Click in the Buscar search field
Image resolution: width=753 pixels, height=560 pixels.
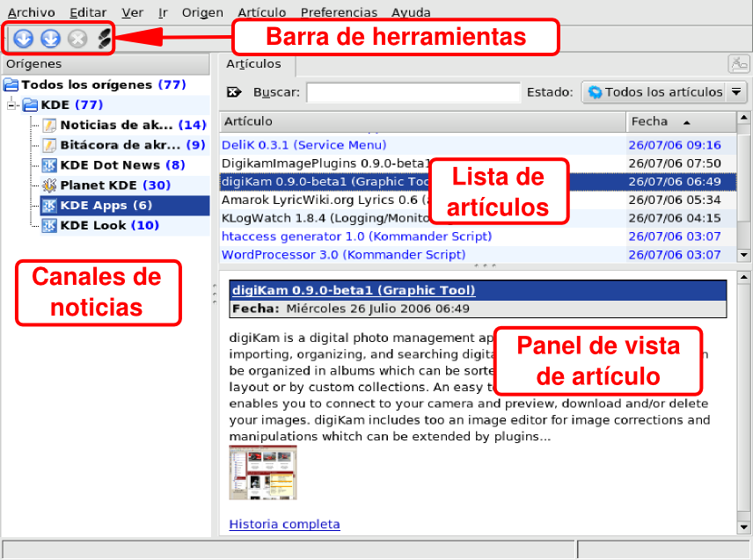[413, 92]
